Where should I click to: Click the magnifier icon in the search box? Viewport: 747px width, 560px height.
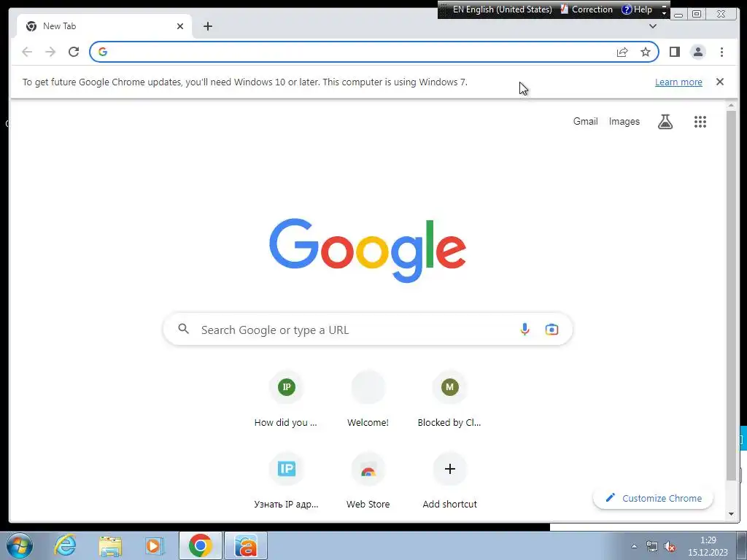click(183, 329)
